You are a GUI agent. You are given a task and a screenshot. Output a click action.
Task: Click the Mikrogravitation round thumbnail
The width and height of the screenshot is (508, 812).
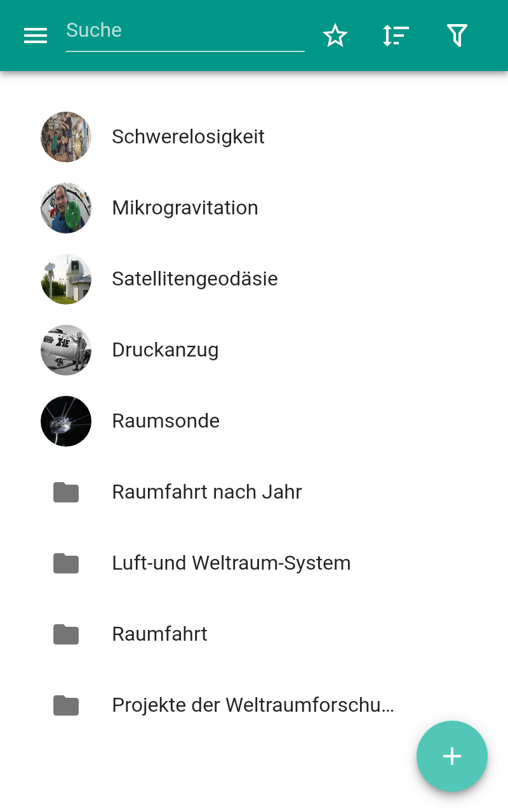click(66, 208)
